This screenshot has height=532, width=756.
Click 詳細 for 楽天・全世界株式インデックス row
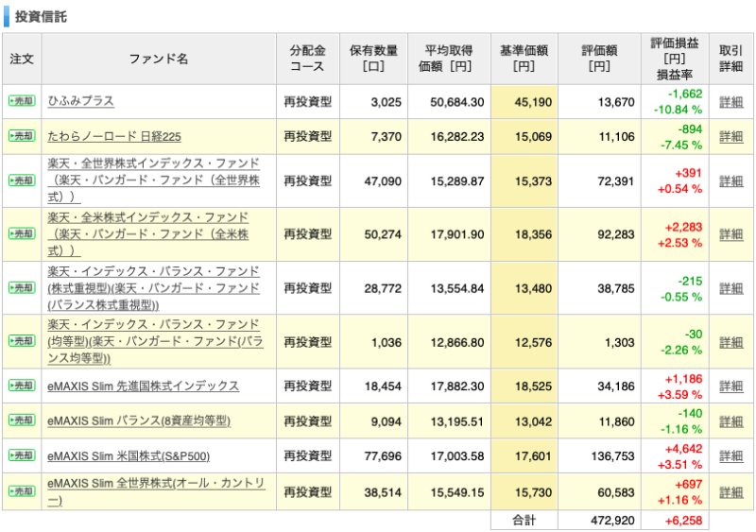[x=730, y=180]
